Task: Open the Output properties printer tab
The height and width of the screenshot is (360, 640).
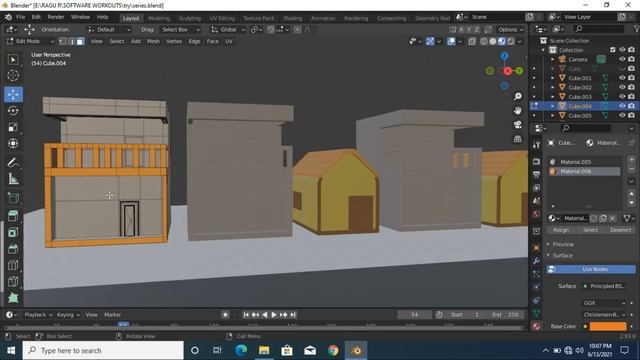Action: (x=536, y=174)
